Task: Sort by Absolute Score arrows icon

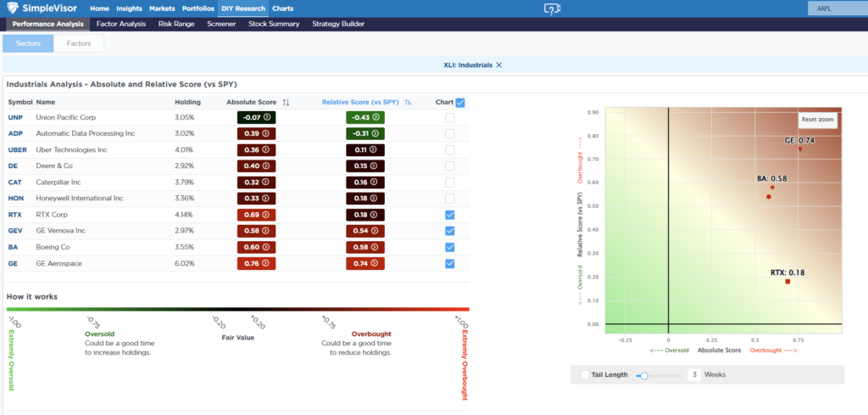Action: click(x=286, y=103)
